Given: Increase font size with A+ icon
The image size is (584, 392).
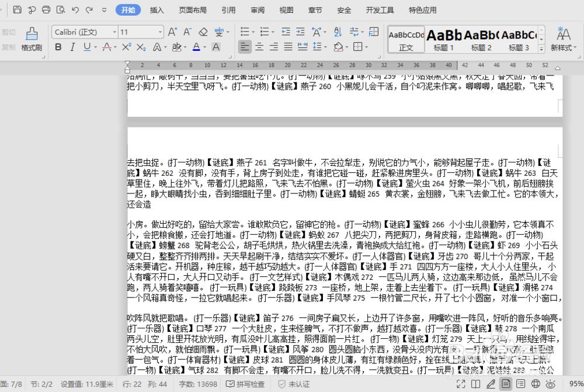Looking at the screenshot, I should pos(172,32).
